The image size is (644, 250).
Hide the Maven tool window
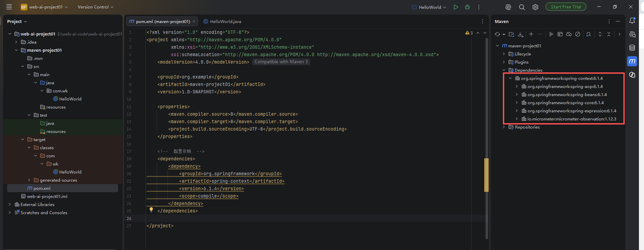(x=618, y=21)
